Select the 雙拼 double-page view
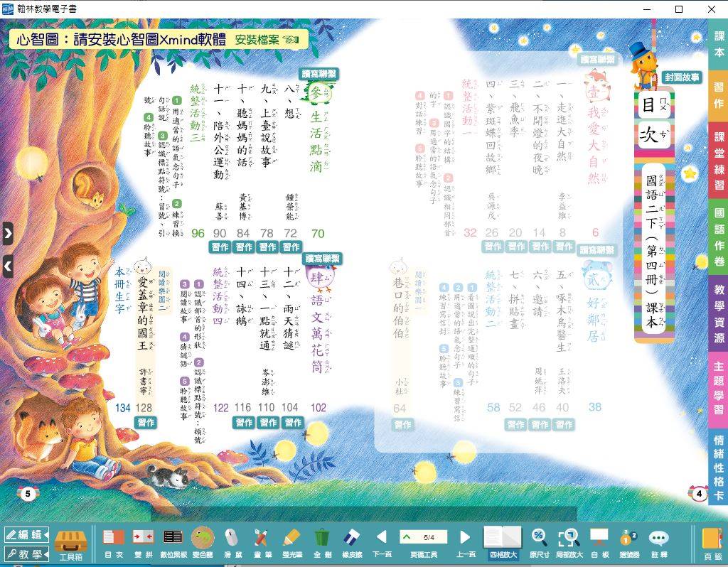This screenshot has width=728, height=567. (x=144, y=544)
